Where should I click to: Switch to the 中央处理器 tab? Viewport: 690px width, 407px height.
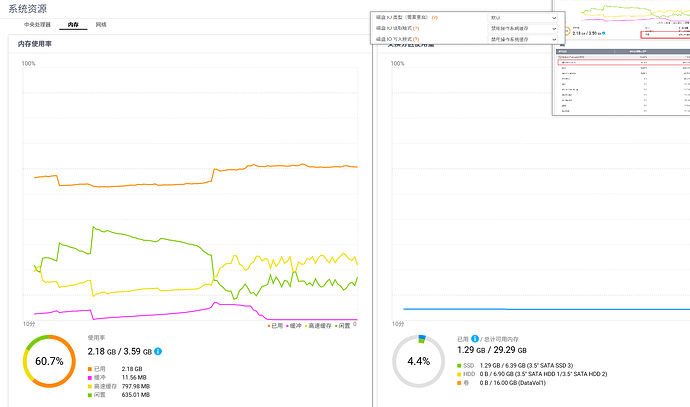37,23
